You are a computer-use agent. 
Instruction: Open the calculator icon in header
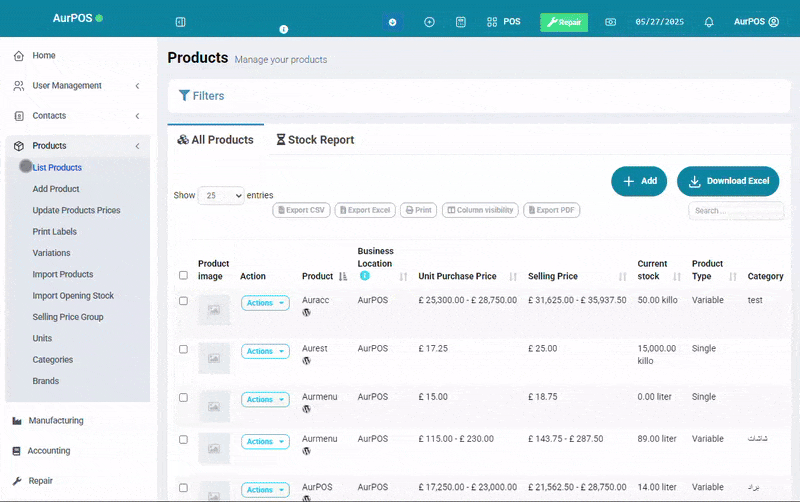[461, 22]
